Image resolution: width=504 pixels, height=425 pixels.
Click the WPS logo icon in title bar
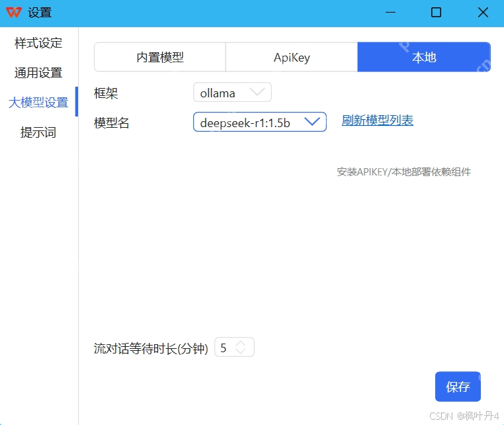tap(13, 13)
